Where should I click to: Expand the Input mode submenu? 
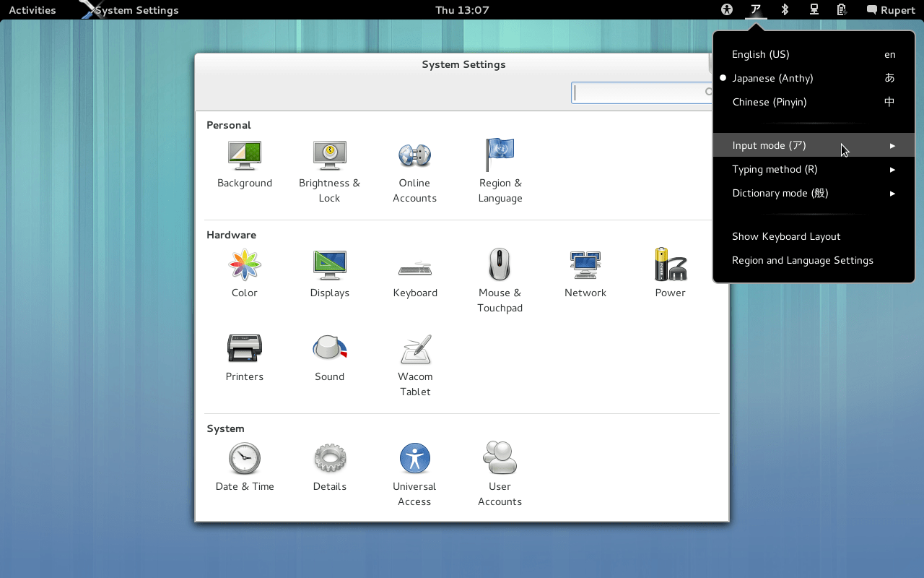point(814,145)
